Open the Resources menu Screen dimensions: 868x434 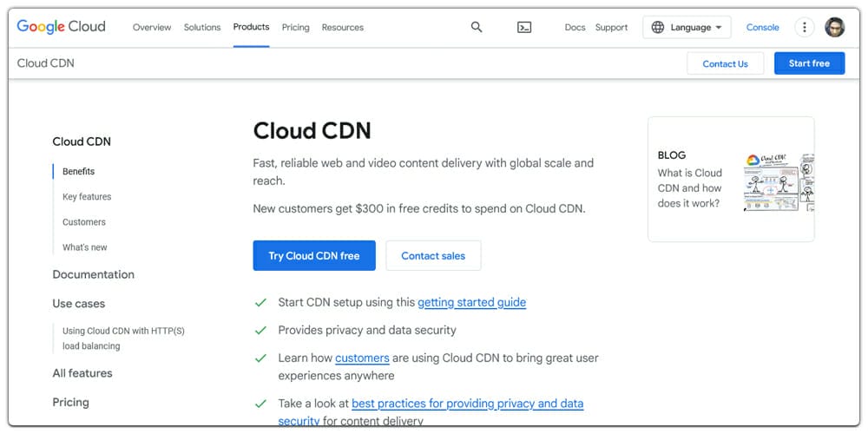[x=343, y=27]
